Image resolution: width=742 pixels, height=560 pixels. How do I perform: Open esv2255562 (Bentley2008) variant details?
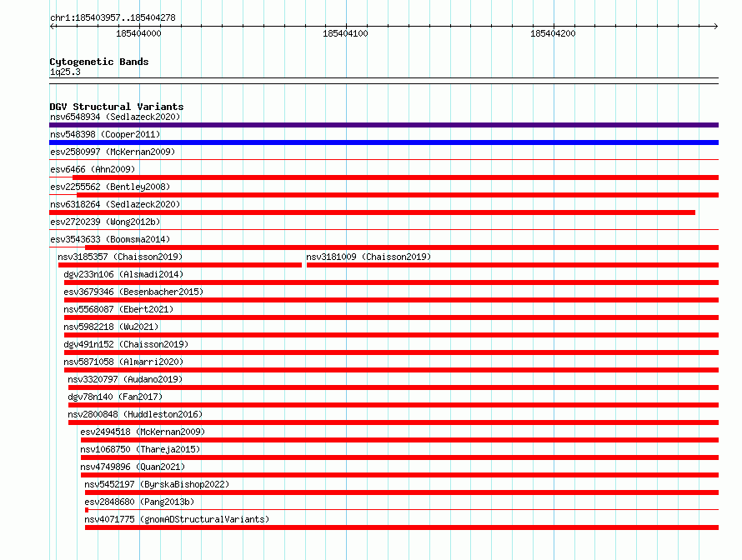pos(110,187)
